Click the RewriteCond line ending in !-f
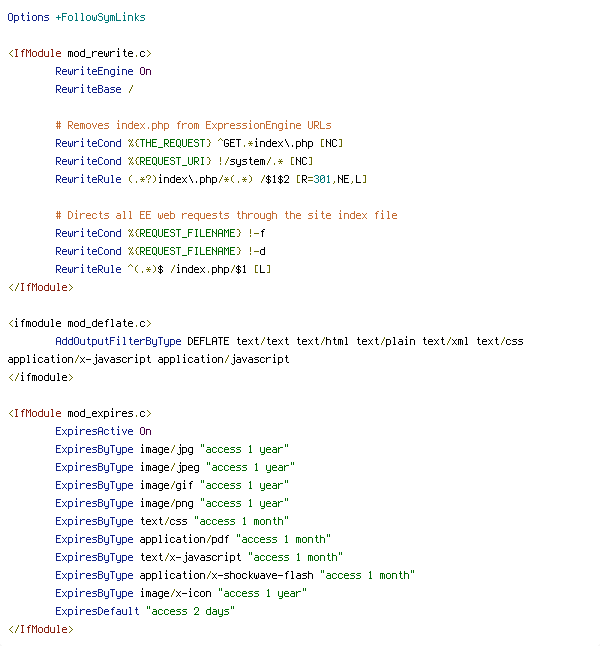Screen dimensions: 600x646 (x=163, y=233)
